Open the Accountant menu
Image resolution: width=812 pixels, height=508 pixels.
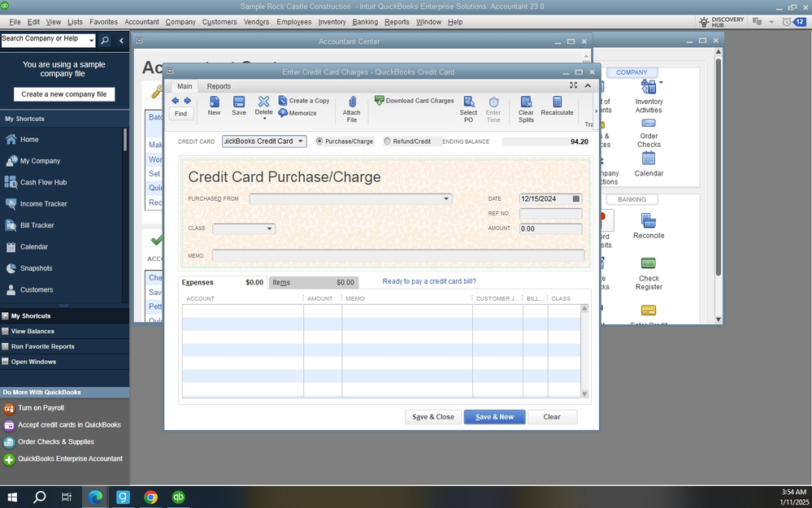coord(141,22)
